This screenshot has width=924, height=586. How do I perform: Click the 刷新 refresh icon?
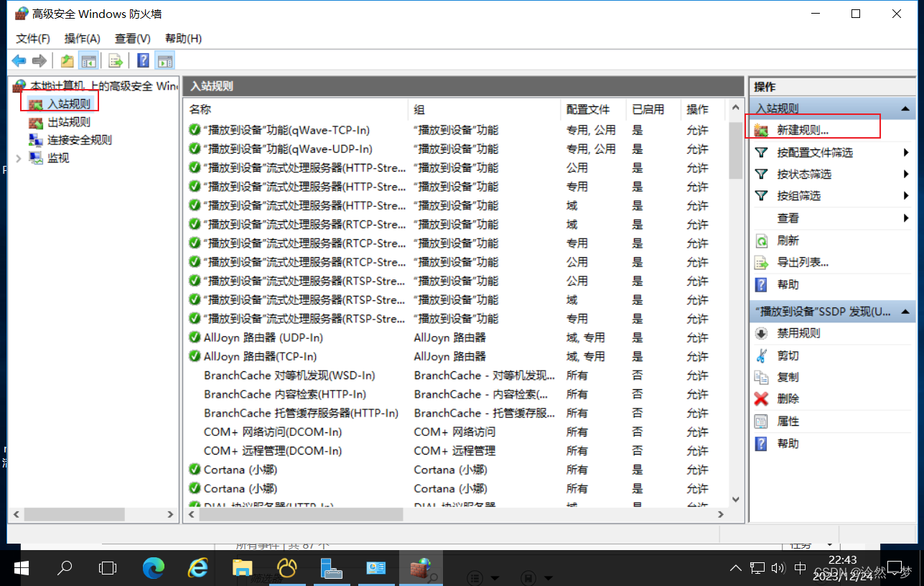[x=762, y=241]
